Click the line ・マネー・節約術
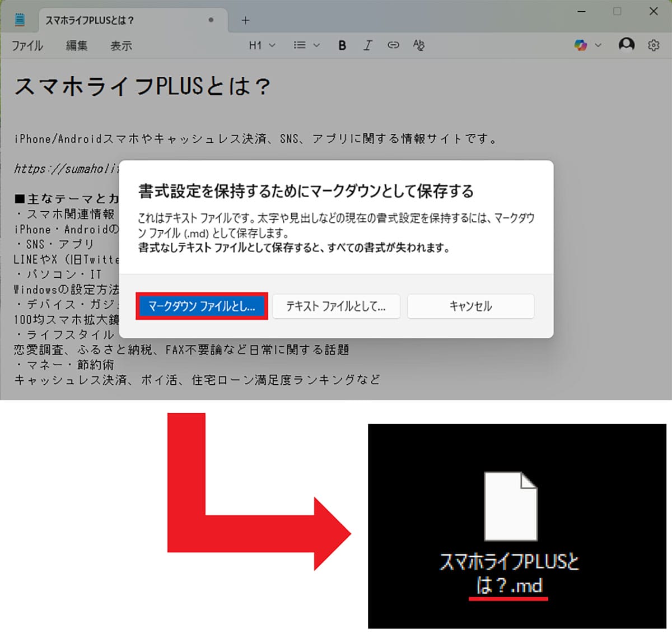Viewport: 672px width, 643px height. (x=64, y=365)
